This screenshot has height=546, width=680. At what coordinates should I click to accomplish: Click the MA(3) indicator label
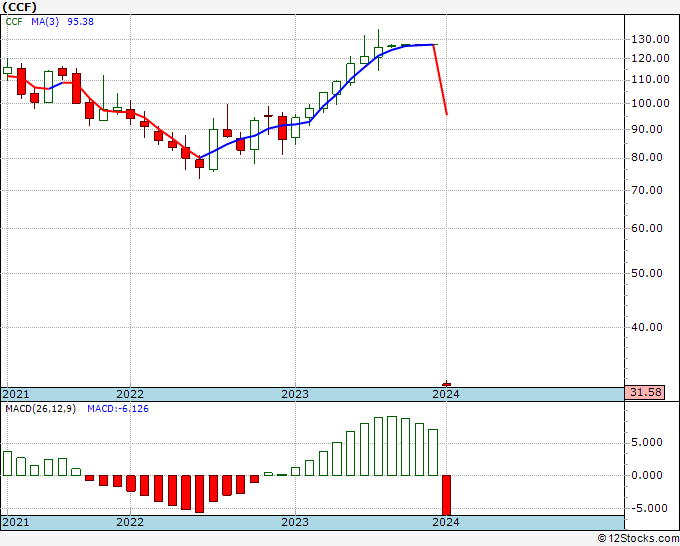(45, 22)
